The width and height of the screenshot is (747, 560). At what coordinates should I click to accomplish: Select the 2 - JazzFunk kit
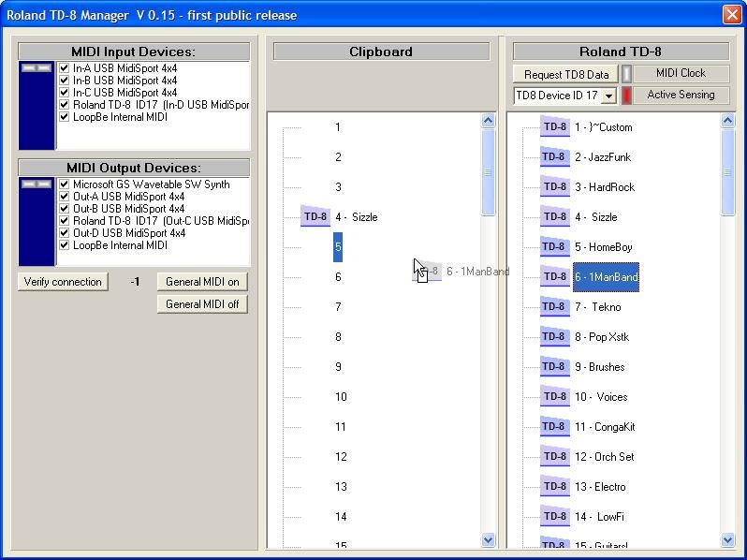603,157
